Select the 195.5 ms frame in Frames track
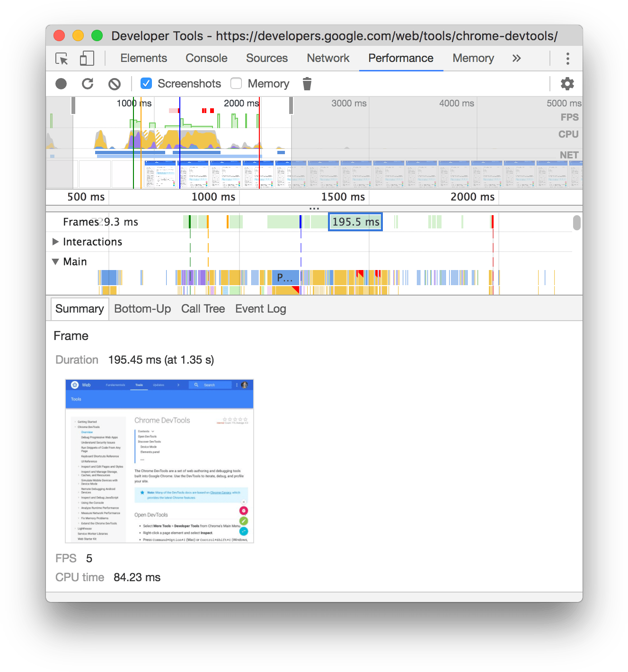The height and width of the screenshot is (672, 628). (355, 222)
